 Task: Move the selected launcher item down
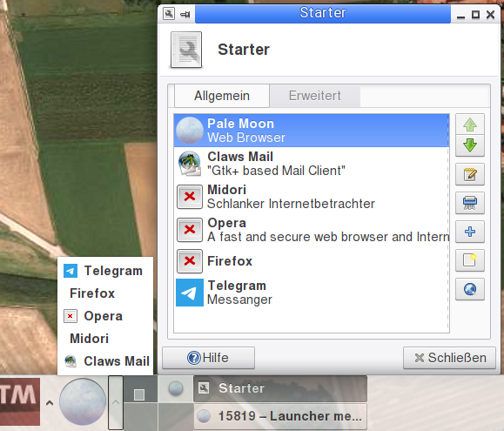pyautogui.click(x=469, y=145)
